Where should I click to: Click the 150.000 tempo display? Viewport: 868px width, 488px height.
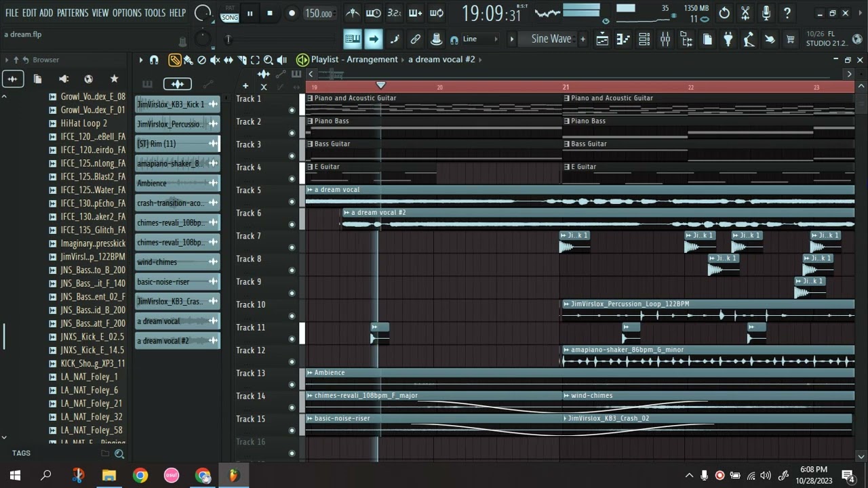(319, 14)
